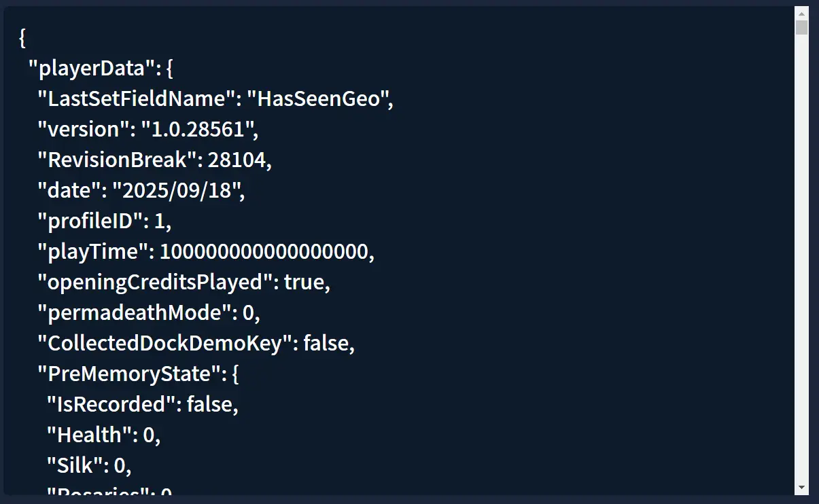Click the "Silk" value 0
This screenshot has height=504, width=819.
click(119, 465)
